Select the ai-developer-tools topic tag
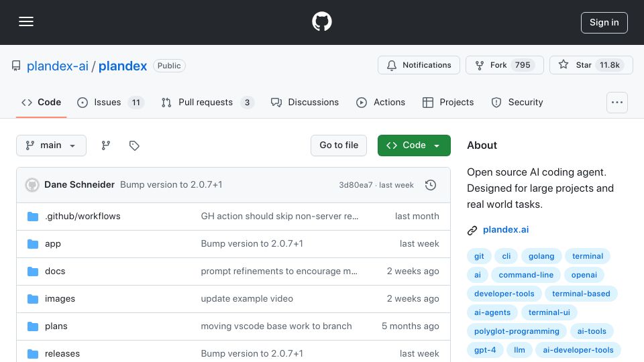 pos(578,351)
